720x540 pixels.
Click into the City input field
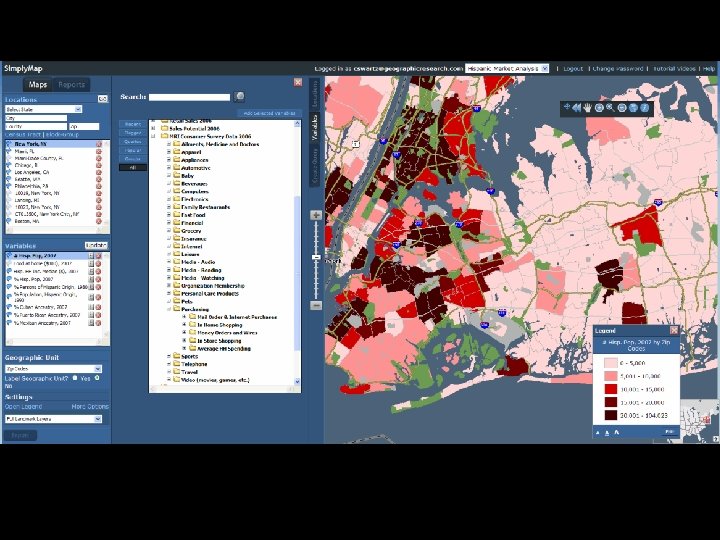point(36,118)
